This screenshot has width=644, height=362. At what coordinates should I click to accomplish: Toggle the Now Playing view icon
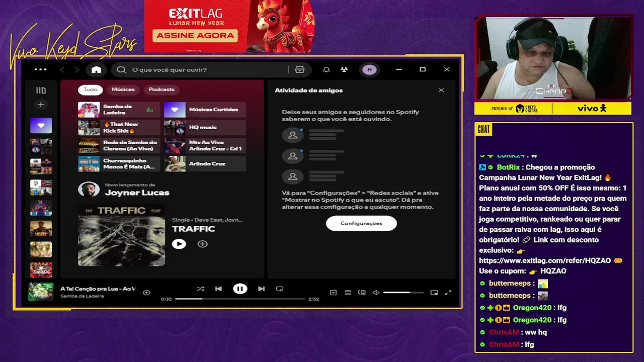click(333, 293)
